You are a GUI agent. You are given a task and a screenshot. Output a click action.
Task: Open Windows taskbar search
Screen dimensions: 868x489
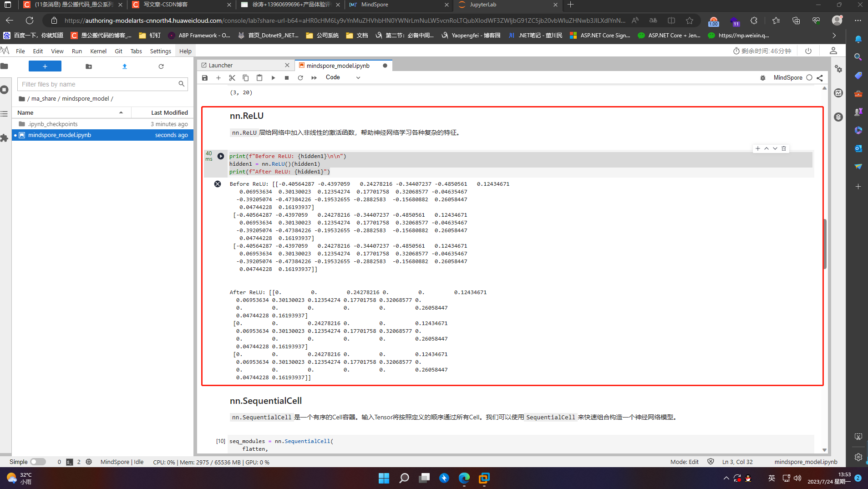404,478
